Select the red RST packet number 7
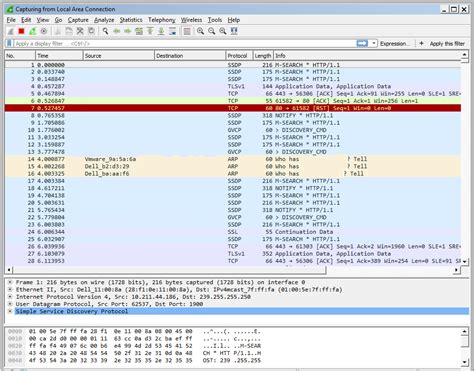 (233, 108)
